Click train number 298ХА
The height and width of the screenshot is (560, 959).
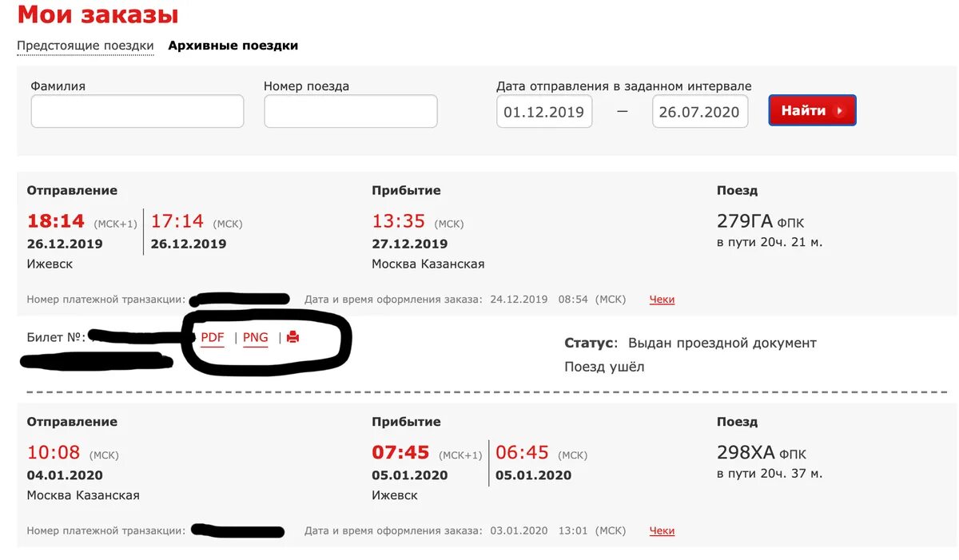746,453
